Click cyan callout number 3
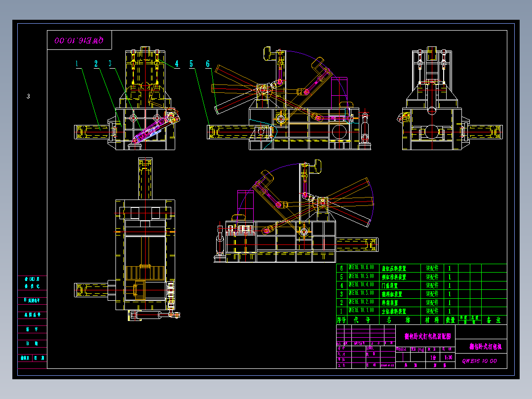Image resolution: width=532 pixels, height=399 pixels. tap(110, 64)
